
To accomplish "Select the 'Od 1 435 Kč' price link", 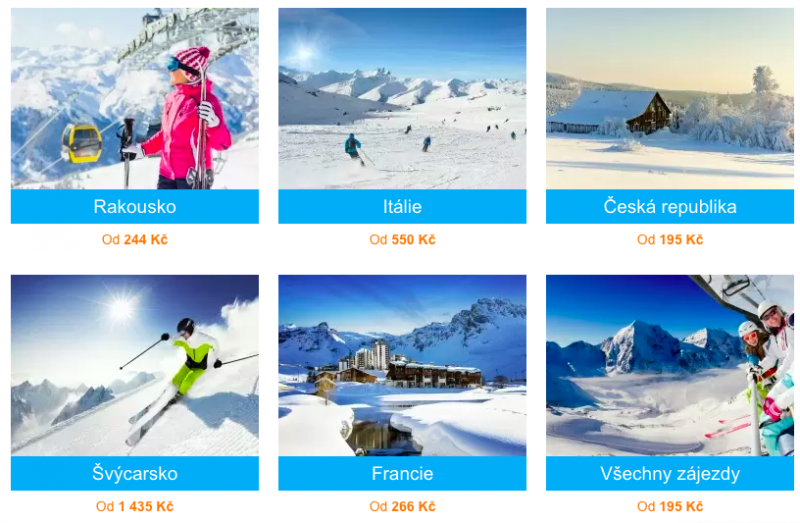I will coord(135,506).
